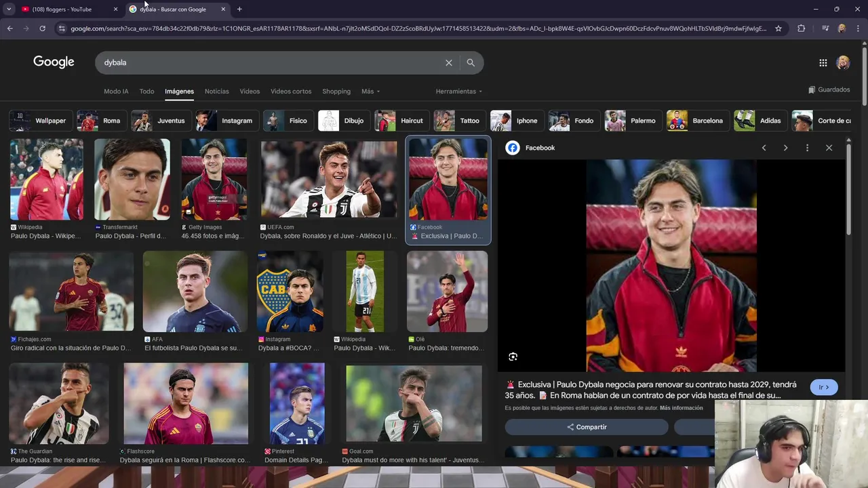Open the tab search dropdown arrow
868x488 pixels.
click(x=9, y=9)
